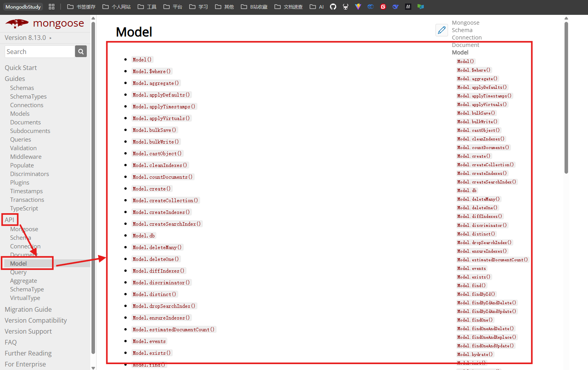
Task: Go to SchemaTypes guide
Action: (x=28, y=97)
